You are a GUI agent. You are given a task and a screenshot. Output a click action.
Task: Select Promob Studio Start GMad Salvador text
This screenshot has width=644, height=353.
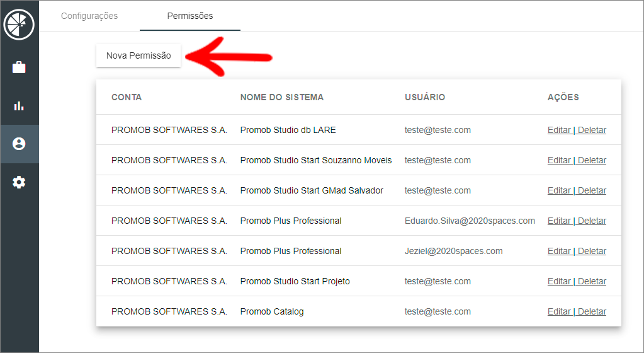(x=312, y=190)
